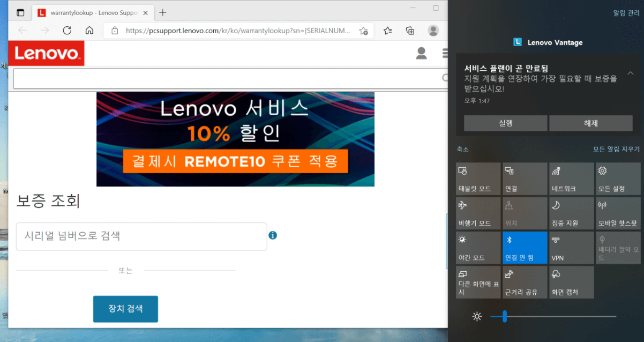Click the lock site information icon

coord(115,31)
